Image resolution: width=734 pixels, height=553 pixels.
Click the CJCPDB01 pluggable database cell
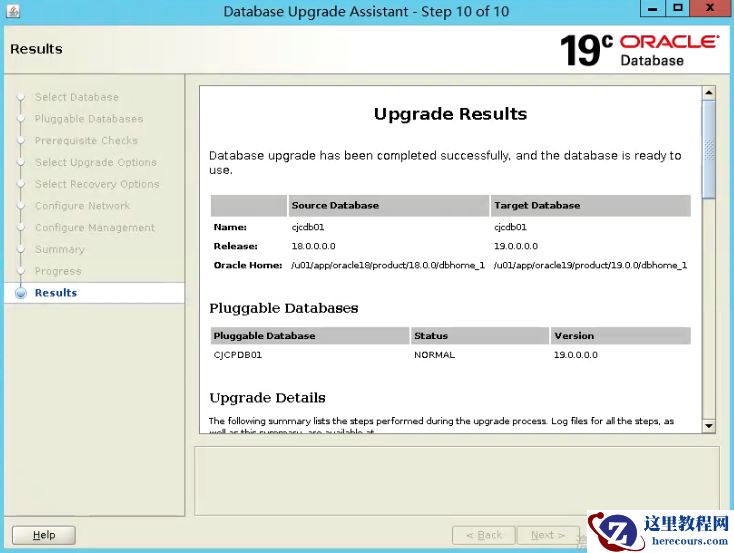(x=238, y=355)
